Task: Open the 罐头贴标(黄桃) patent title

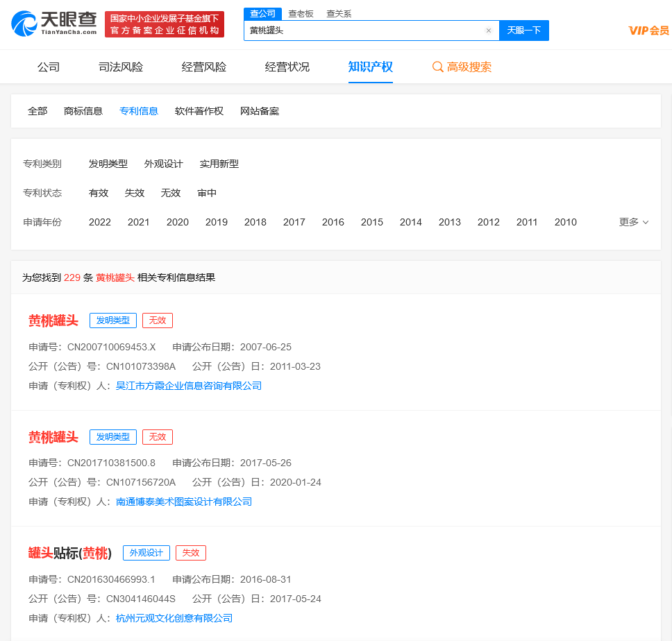Action: [70, 553]
